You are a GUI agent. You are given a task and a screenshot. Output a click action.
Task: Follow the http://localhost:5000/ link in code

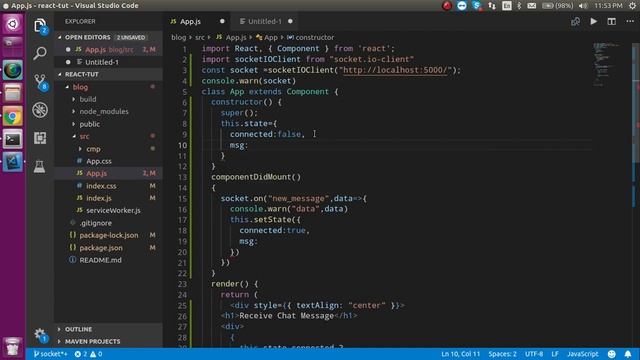point(395,70)
